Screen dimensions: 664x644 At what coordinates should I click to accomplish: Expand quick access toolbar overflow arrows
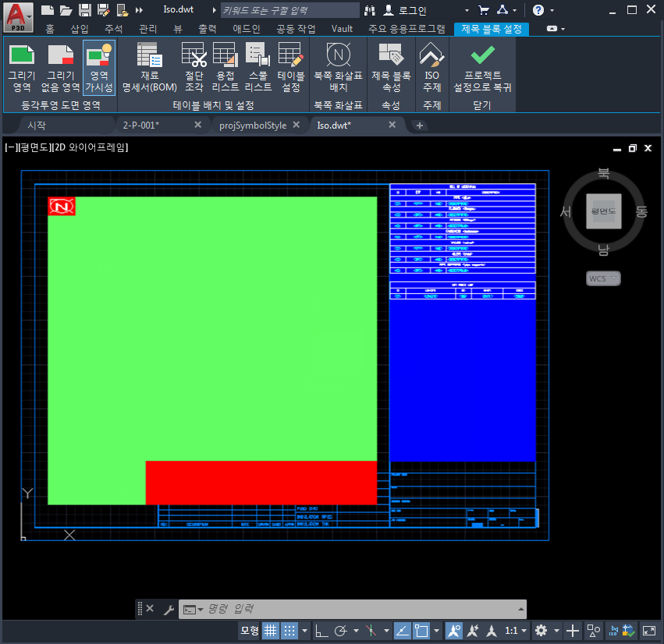pyautogui.click(x=140, y=10)
